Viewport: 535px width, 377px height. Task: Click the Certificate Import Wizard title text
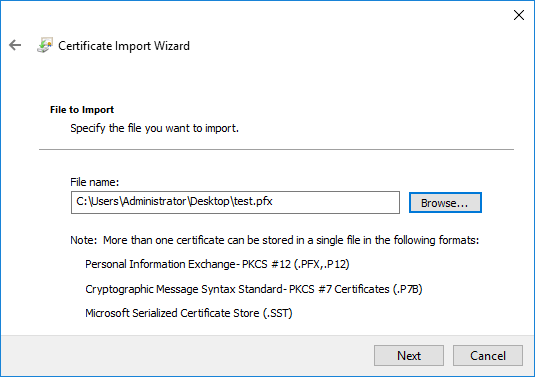tap(124, 46)
